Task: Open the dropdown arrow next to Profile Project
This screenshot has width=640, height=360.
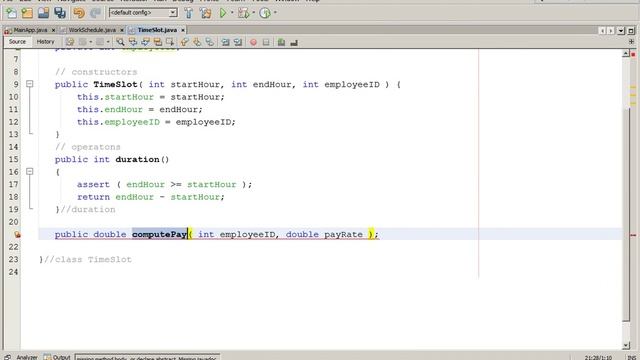Action: coord(275,13)
